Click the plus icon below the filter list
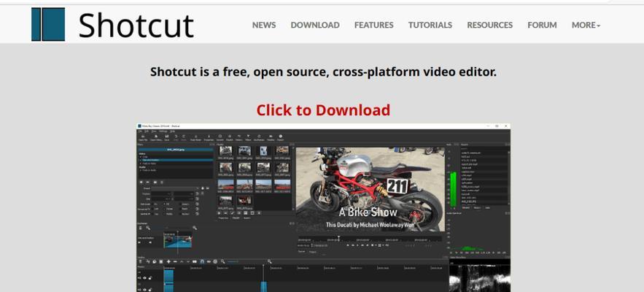Screen dimensions: 644x292 (x=141, y=182)
